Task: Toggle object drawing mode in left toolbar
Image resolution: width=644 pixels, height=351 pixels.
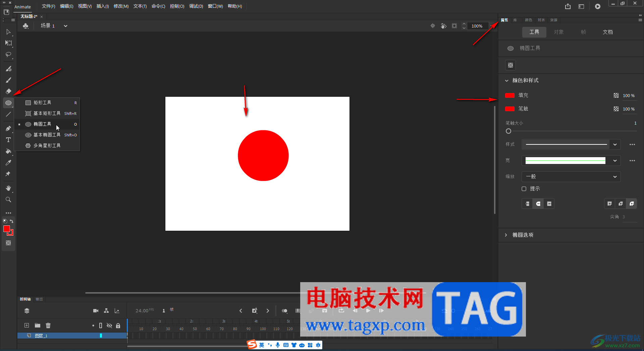Action: [8, 243]
